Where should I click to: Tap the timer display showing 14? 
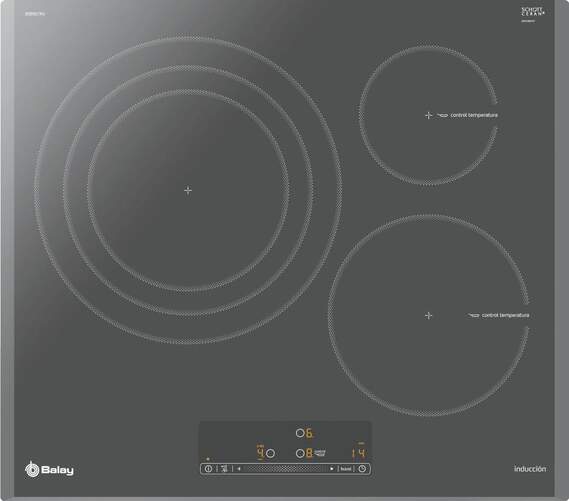359,453
